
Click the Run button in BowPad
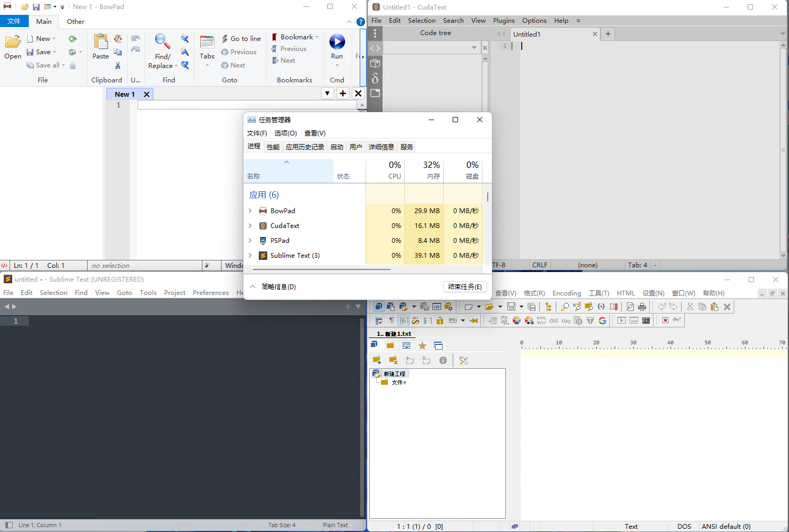(x=337, y=47)
